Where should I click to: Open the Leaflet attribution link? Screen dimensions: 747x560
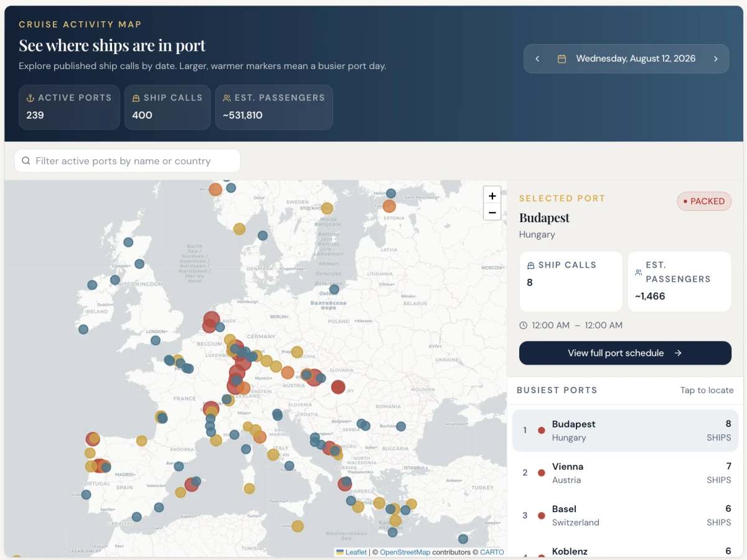pyautogui.click(x=356, y=552)
